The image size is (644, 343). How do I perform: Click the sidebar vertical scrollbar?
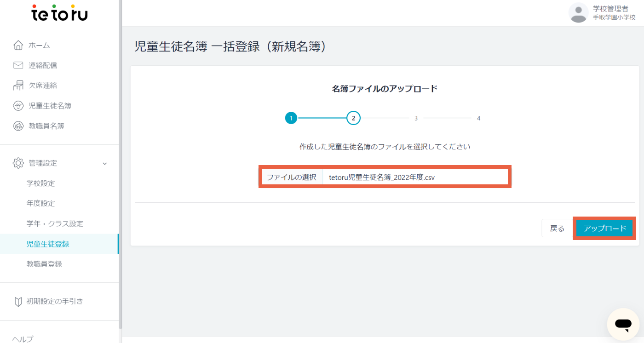pos(120,164)
